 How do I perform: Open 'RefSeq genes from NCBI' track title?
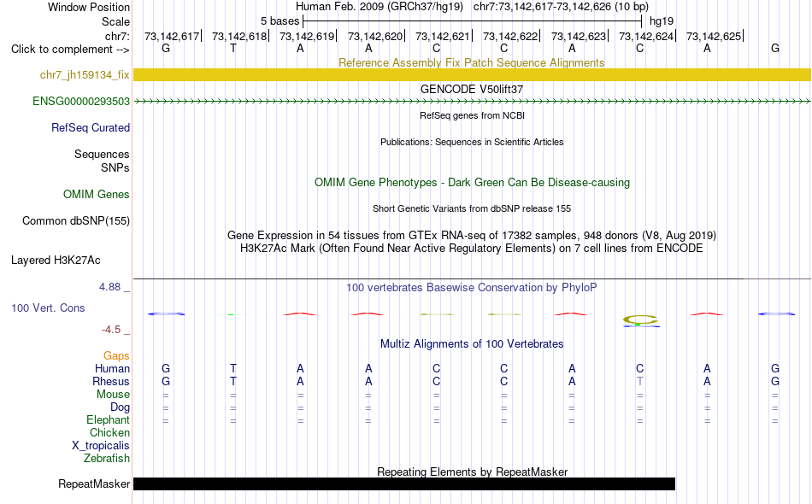point(472,115)
